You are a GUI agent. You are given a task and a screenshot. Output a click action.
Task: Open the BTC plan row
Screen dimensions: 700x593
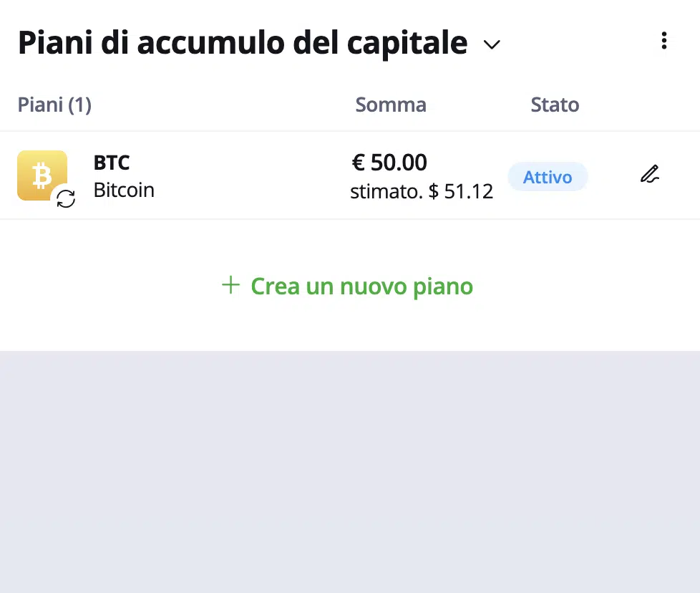(350, 175)
